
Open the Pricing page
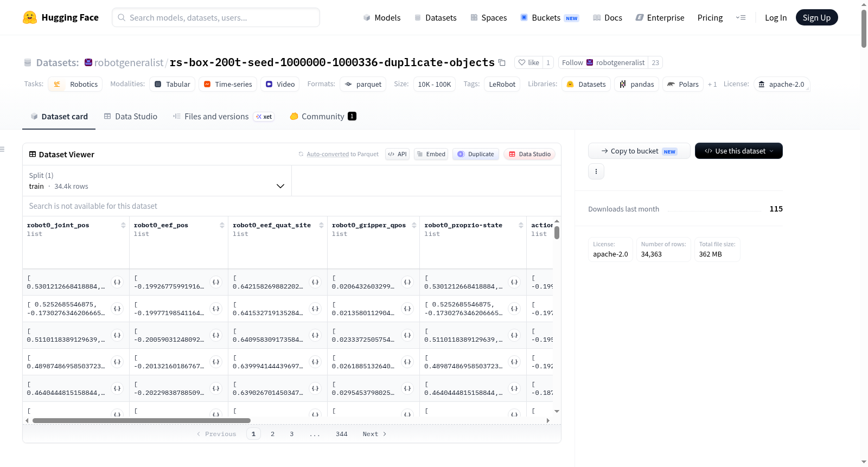[710, 17]
